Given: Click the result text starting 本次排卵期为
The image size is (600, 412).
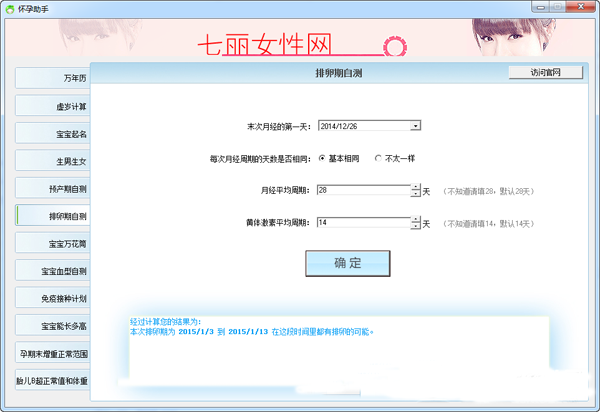Looking at the screenshot, I should click(x=252, y=332).
